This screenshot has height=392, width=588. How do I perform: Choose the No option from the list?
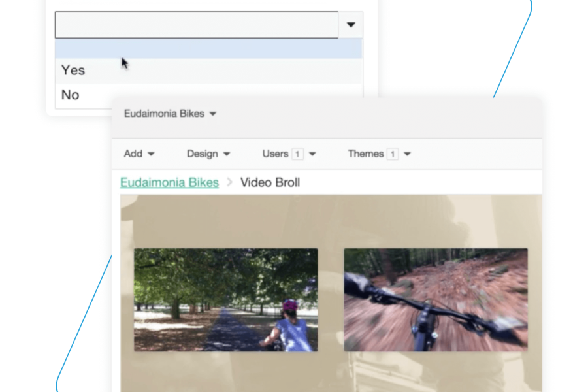[x=71, y=95]
